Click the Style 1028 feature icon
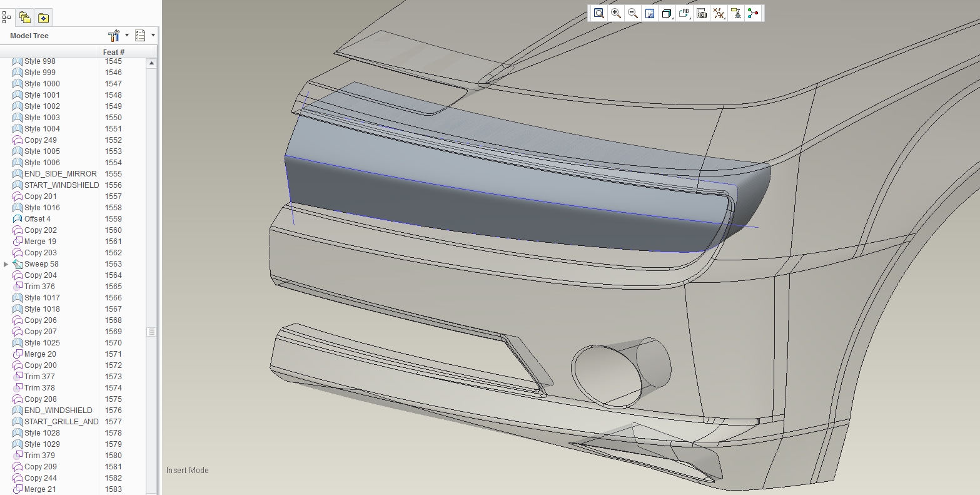 pos(18,433)
